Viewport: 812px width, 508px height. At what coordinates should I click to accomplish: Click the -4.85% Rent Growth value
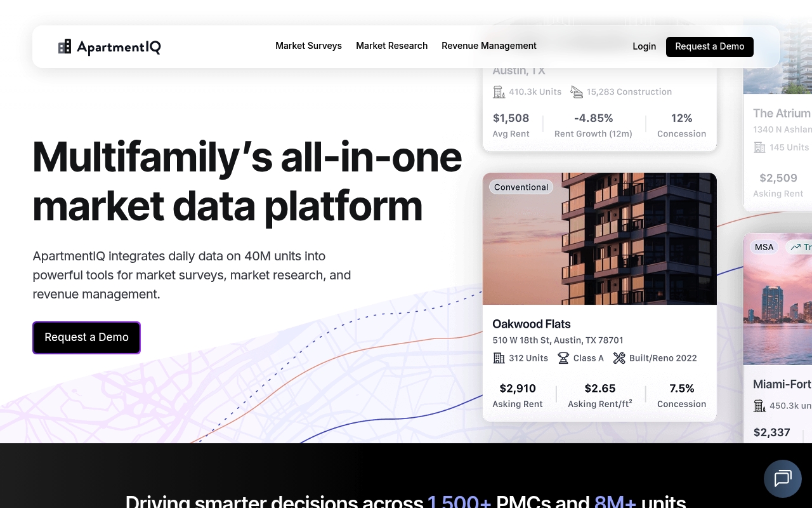[x=594, y=118]
